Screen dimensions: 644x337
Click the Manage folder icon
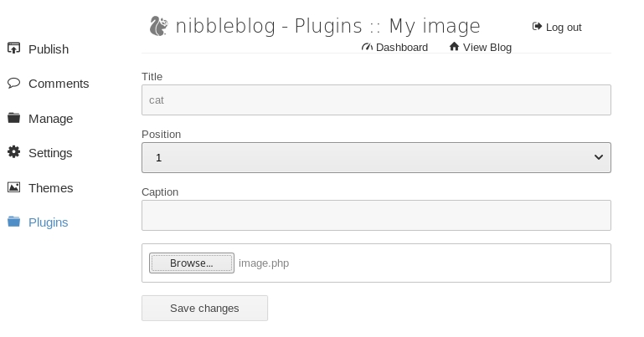(13, 118)
